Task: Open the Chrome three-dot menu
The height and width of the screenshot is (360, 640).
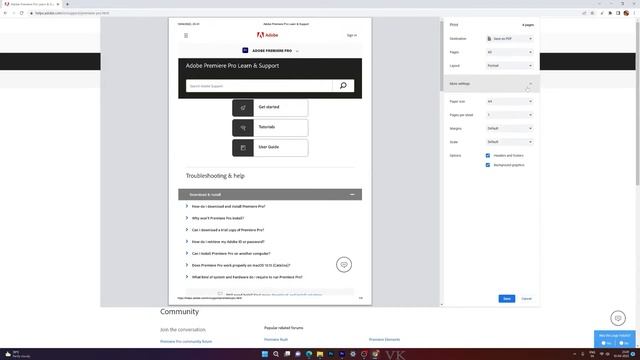Action: 635,13
